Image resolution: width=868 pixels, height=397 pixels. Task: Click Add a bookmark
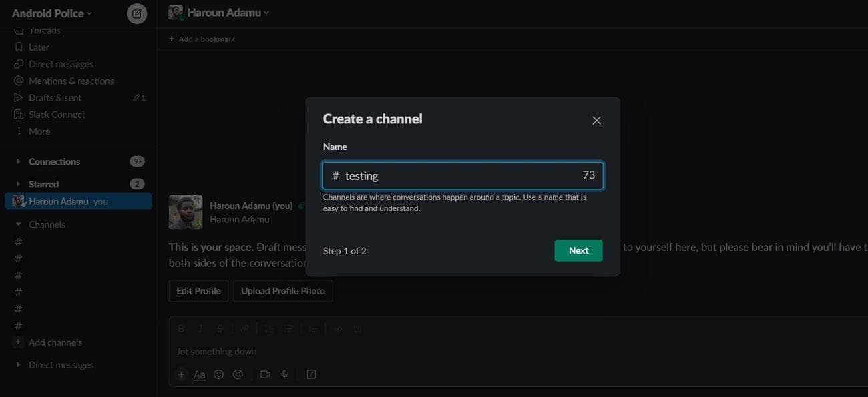click(x=206, y=39)
